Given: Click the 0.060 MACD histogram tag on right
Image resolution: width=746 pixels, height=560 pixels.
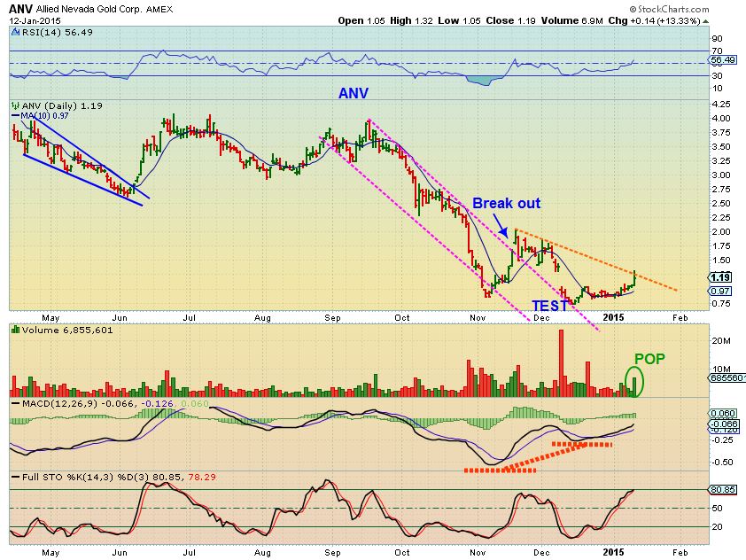Looking at the screenshot, I should [723, 414].
